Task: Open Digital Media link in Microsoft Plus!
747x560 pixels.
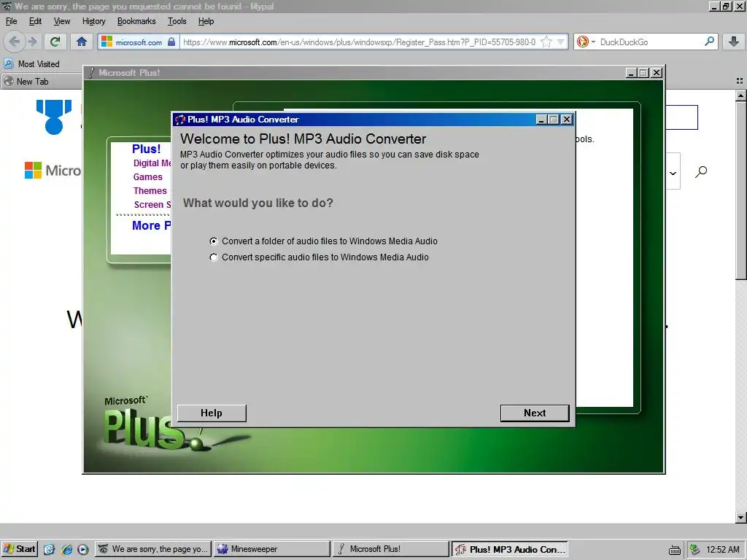Action: click(x=152, y=163)
